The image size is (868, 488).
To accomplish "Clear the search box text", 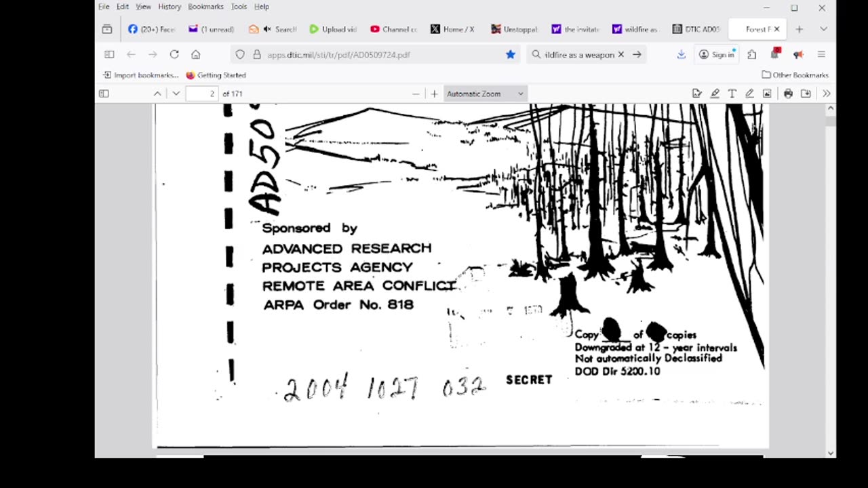I will point(620,54).
